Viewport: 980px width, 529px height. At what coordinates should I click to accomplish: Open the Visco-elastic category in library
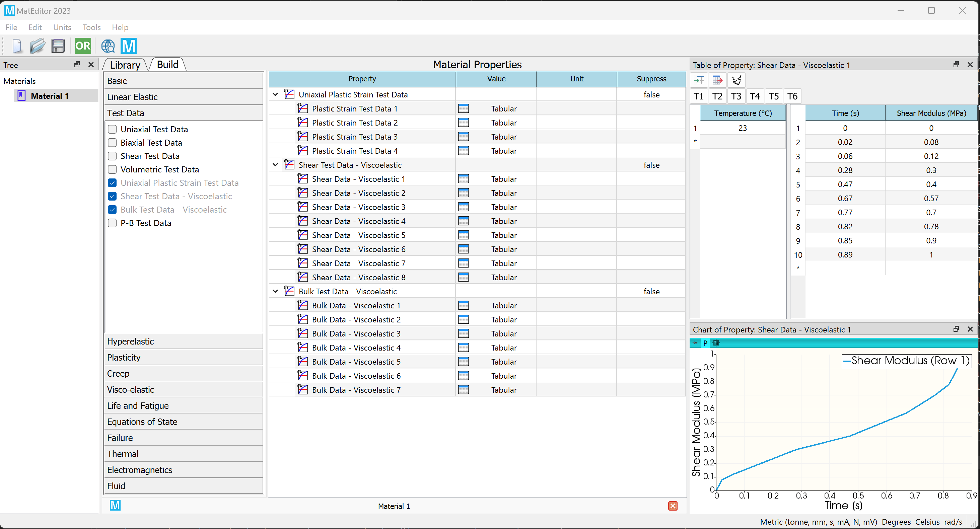[131, 390]
